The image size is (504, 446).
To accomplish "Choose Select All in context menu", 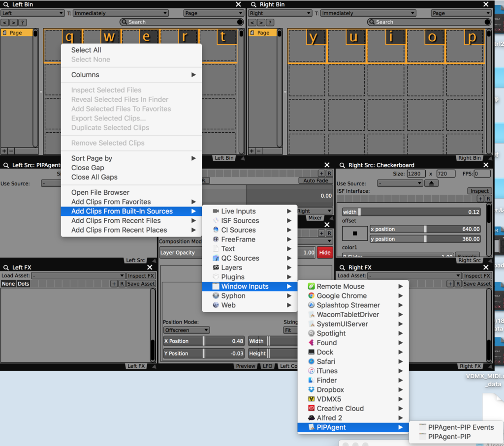I will pos(131,50).
